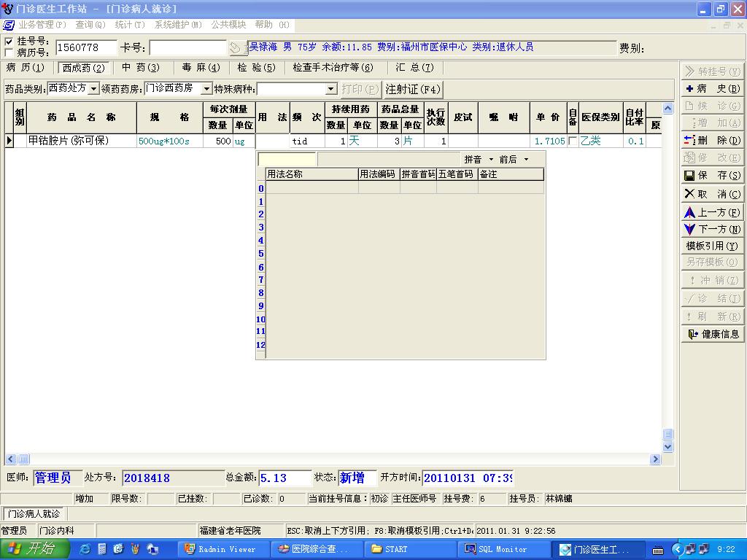Click the 删除(D) delete row button
747x560 pixels.
(713, 141)
